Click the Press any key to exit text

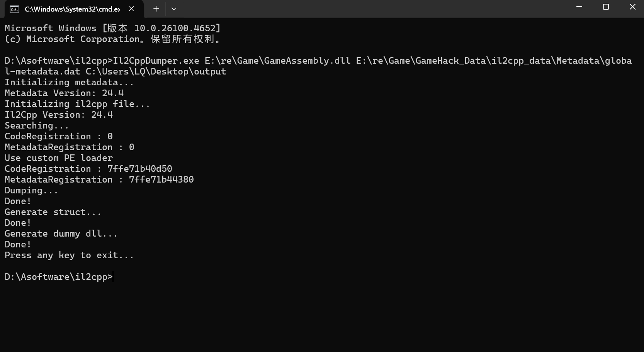click(69, 255)
